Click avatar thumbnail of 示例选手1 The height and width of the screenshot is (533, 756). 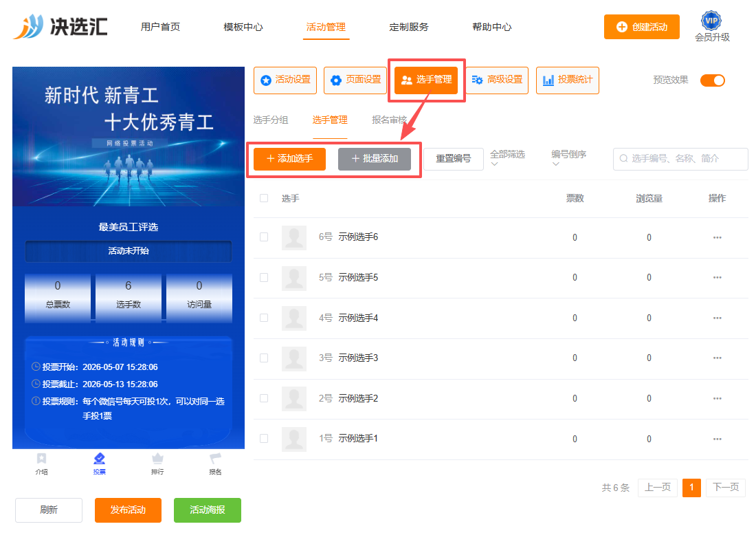tap(294, 439)
